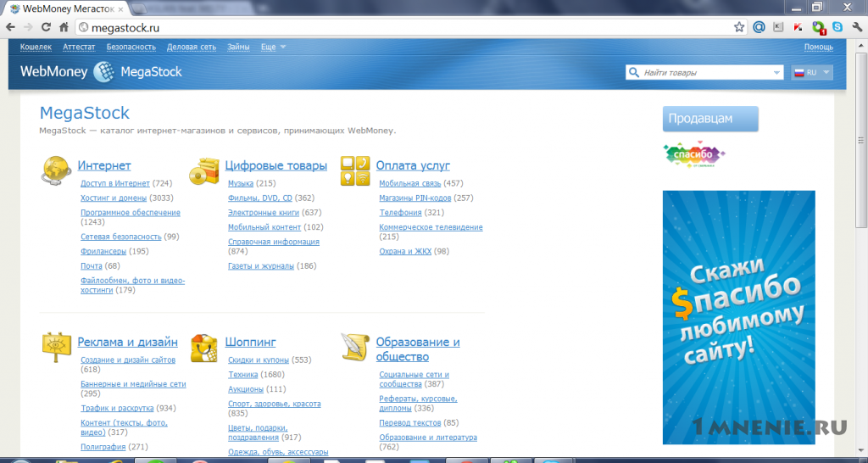Screen dimensions: 868x463
Task: Click the Russian flag icon
Action: (x=799, y=73)
